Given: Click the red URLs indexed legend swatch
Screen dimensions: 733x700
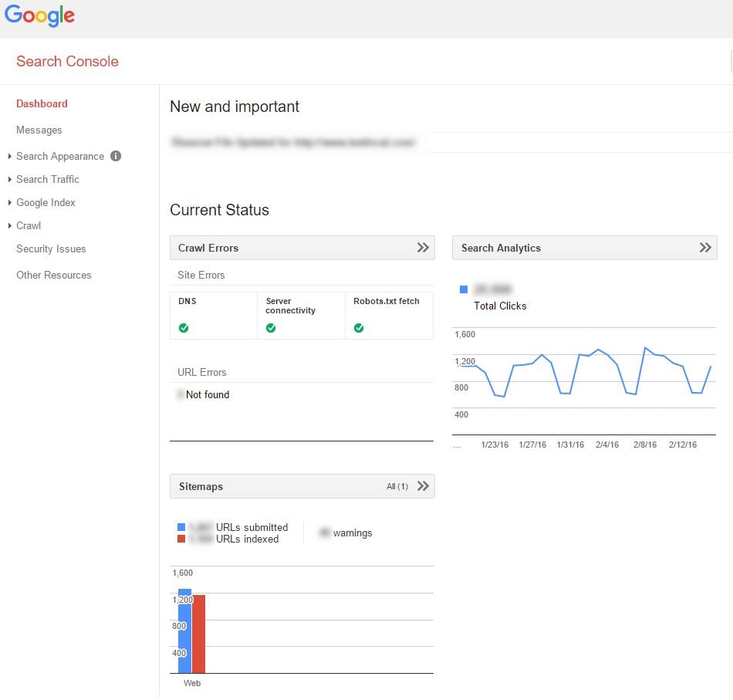Looking at the screenshot, I should point(181,539).
